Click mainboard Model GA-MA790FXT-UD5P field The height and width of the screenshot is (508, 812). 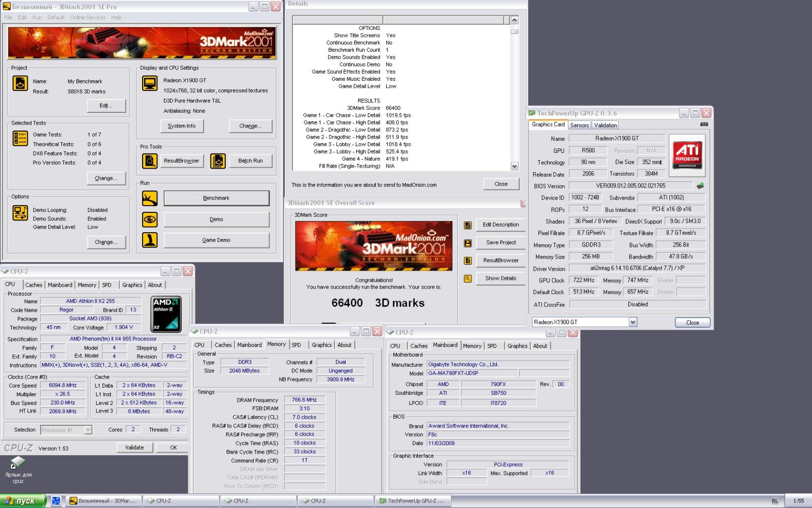tap(472, 373)
